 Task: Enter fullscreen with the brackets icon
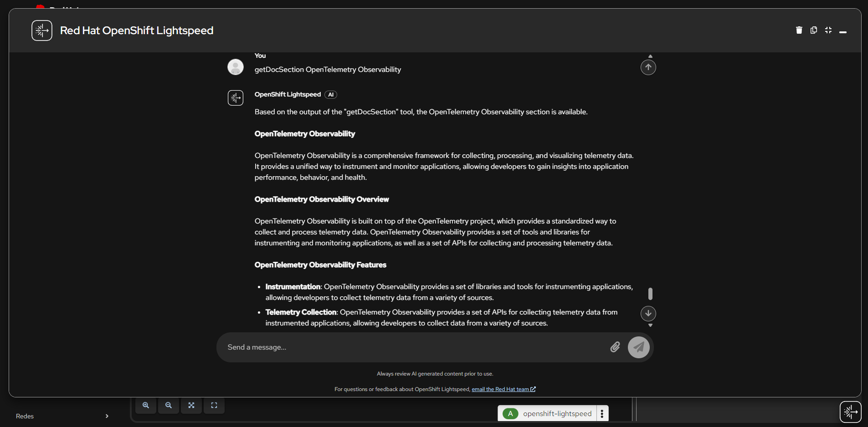click(214, 405)
